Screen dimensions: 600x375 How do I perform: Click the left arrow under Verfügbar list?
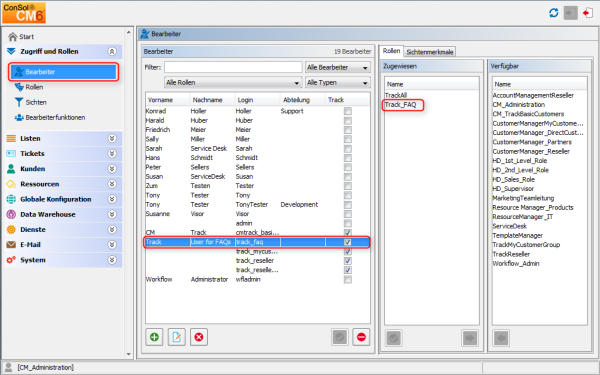[501, 338]
